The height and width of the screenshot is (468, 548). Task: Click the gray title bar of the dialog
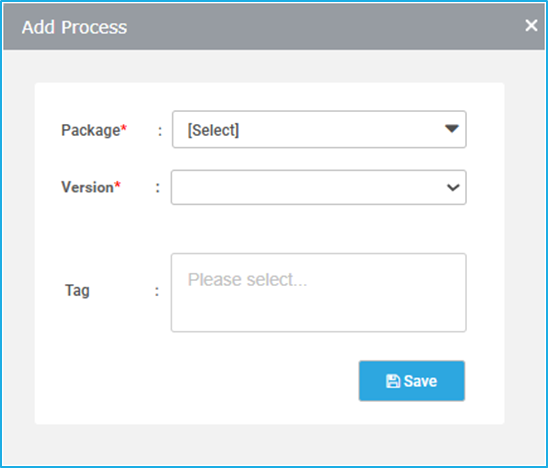[x=274, y=27]
